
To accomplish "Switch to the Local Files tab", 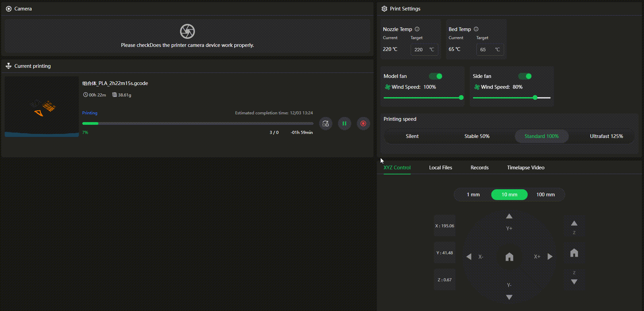I will click(440, 168).
